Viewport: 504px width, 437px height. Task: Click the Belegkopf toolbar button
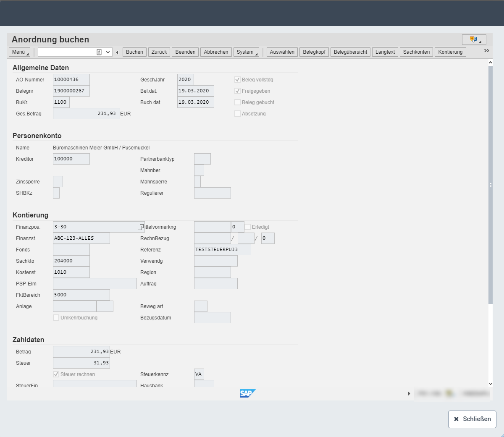[x=314, y=52]
